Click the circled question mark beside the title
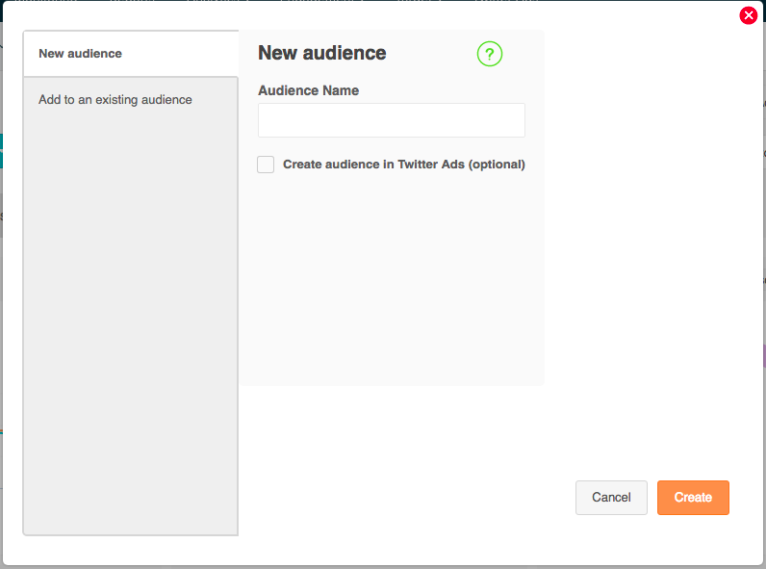The width and height of the screenshot is (766, 569). (x=489, y=54)
